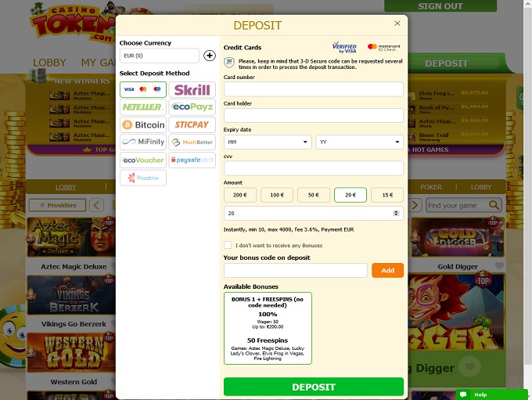Select the 200 € amount option
Screen dimensions: 532x400
(x=240, y=195)
